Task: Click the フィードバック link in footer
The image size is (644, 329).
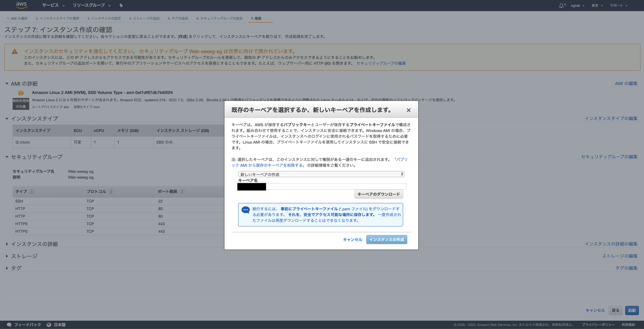Action: (27, 325)
